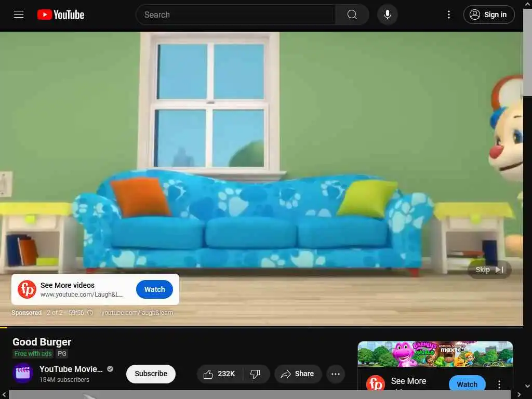Viewport: 532px width, 399px height.
Task: Click See More videos ad title
Action: click(68, 285)
